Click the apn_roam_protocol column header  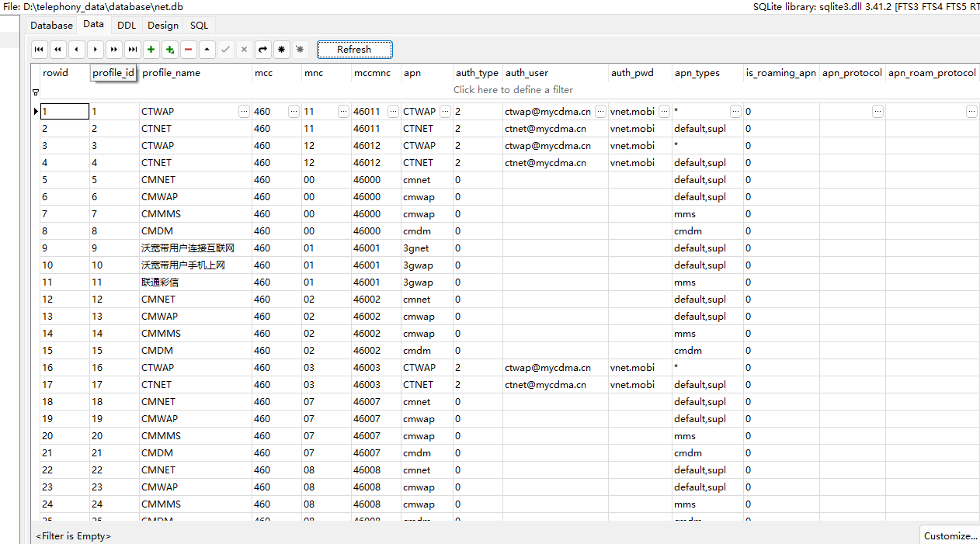[x=932, y=73]
